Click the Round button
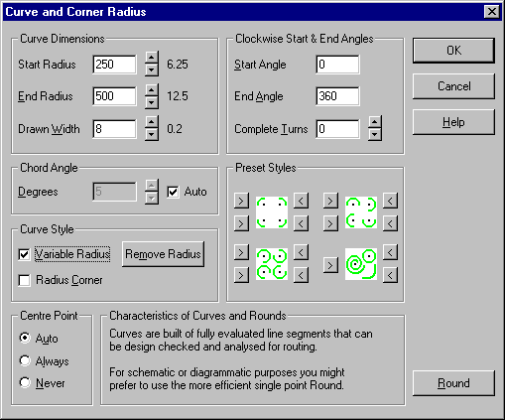505x420 pixels. point(453,383)
